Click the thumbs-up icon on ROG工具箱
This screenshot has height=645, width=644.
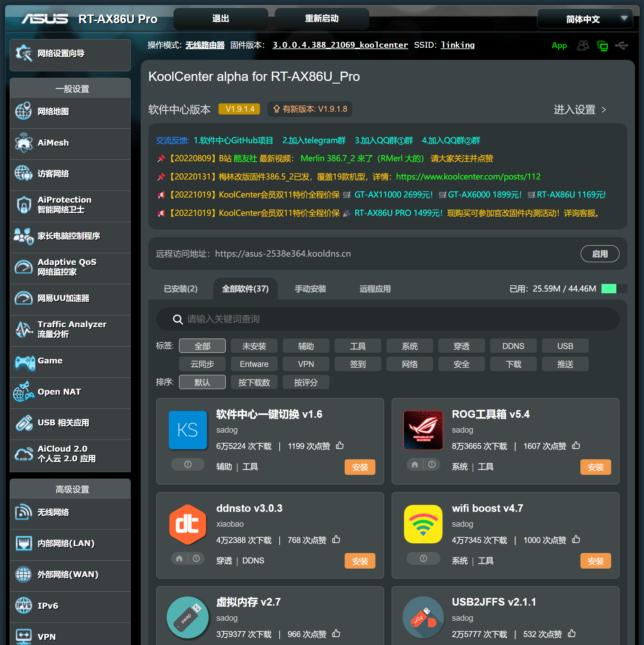(576, 445)
